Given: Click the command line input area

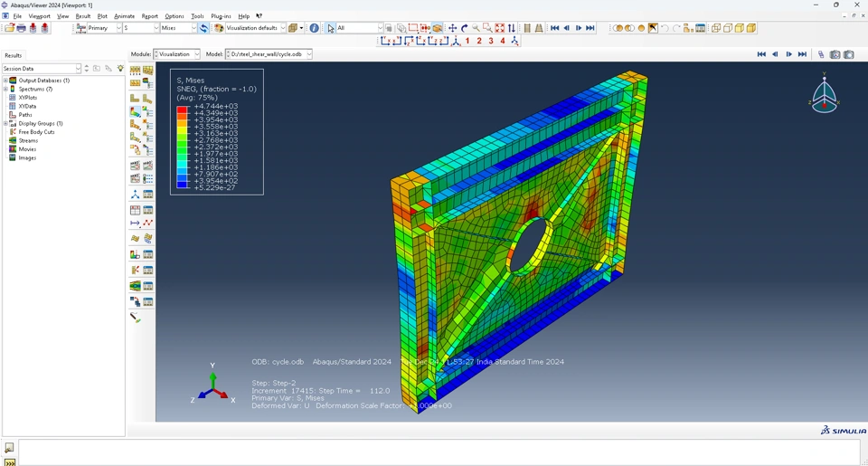Looking at the screenshot, I should 439,452.
